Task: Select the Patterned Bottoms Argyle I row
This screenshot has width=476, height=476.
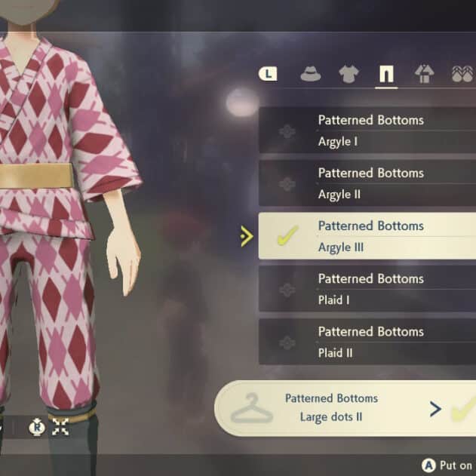Action: tap(367, 131)
